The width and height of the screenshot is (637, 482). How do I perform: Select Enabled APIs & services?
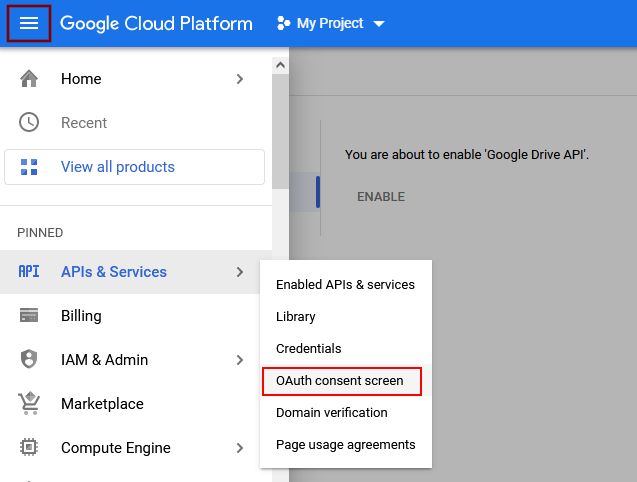click(x=345, y=284)
